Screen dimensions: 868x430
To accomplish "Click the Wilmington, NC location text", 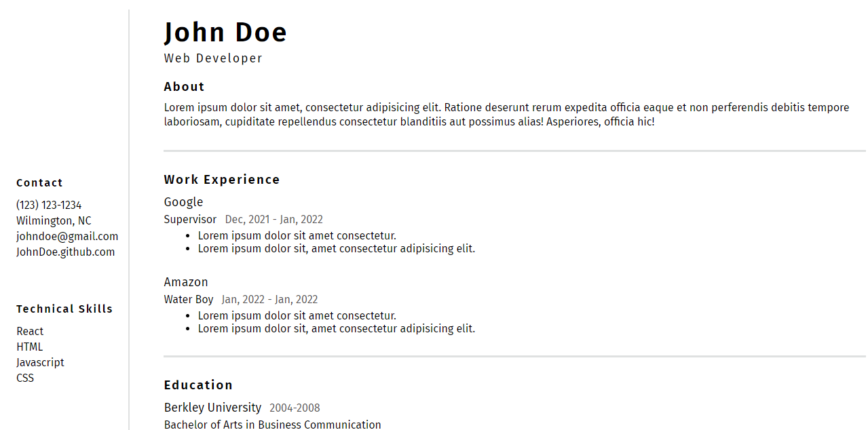I will pos(54,220).
